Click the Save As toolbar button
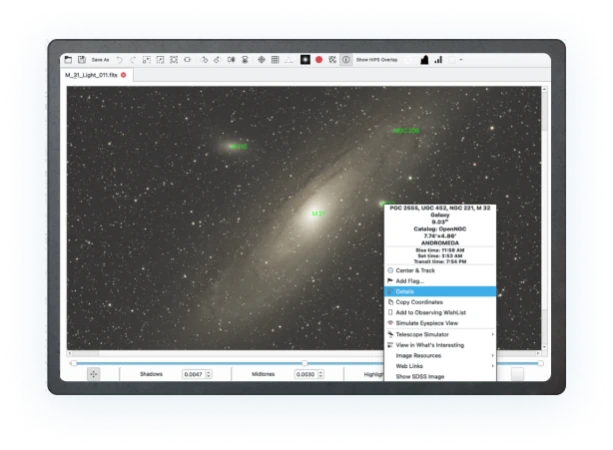 [x=100, y=60]
